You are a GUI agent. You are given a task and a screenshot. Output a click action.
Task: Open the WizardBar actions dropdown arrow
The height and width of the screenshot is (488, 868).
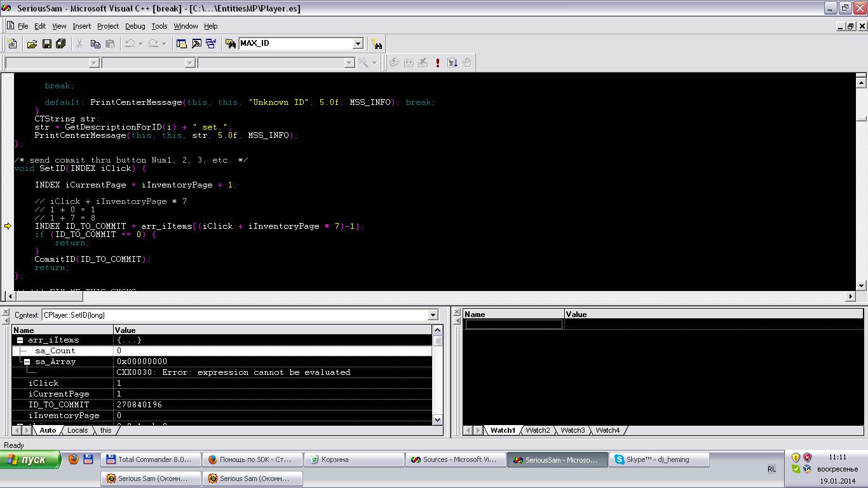374,62
